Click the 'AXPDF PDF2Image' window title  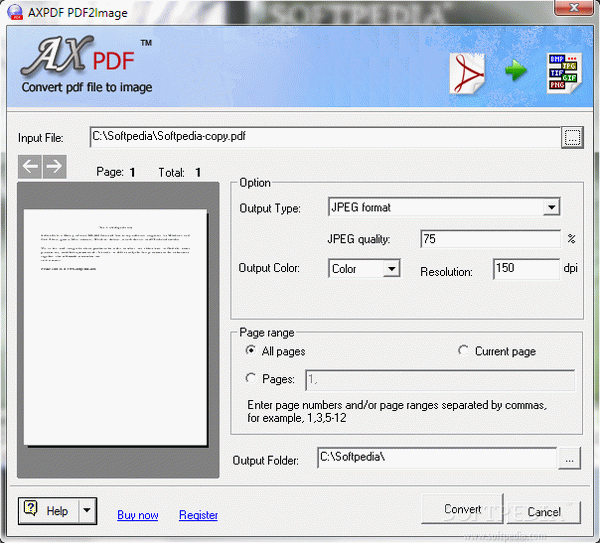point(78,13)
